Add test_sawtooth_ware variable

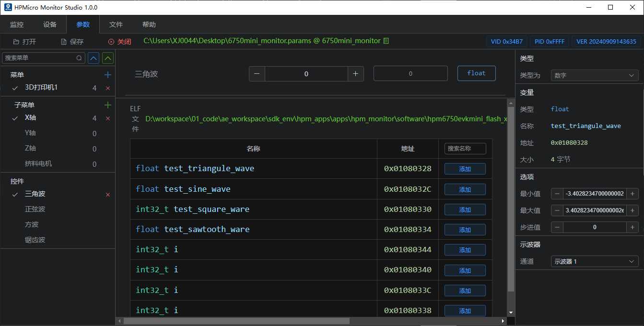pos(465,230)
